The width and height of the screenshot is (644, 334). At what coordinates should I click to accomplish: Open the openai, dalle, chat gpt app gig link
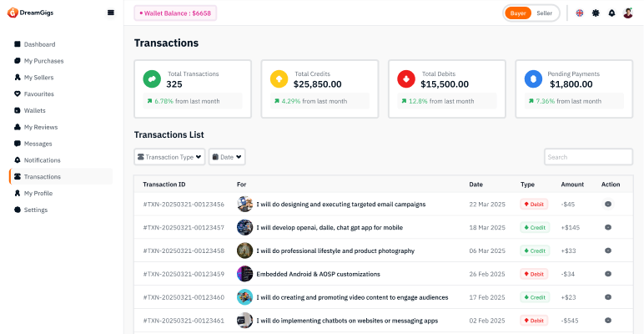(x=330, y=227)
